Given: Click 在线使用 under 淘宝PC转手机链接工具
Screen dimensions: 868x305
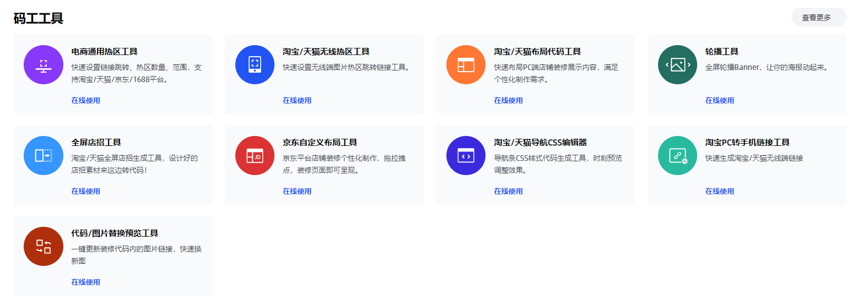Looking at the screenshot, I should tap(720, 191).
